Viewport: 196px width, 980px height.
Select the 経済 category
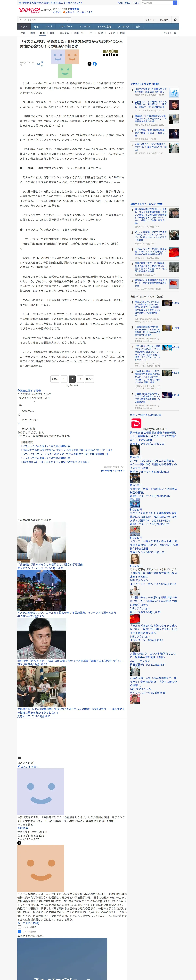coord(52,33)
